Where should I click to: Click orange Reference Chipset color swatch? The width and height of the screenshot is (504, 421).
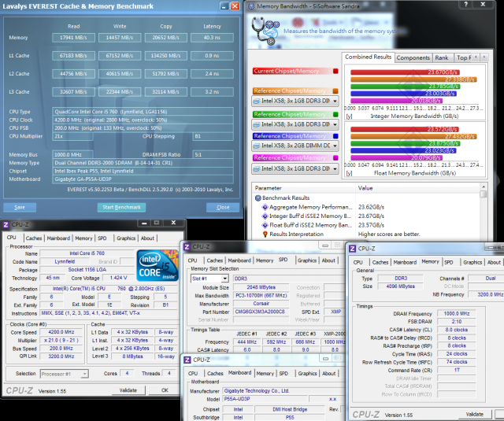[335, 90]
